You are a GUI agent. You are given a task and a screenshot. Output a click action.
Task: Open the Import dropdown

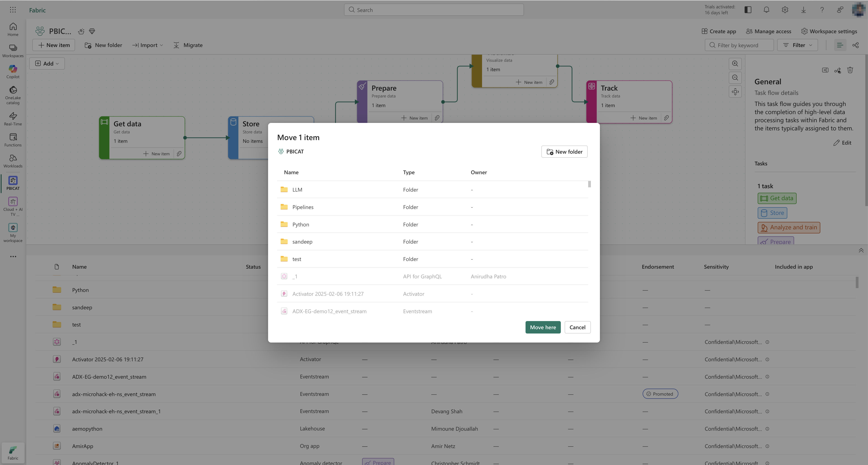(148, 45)
